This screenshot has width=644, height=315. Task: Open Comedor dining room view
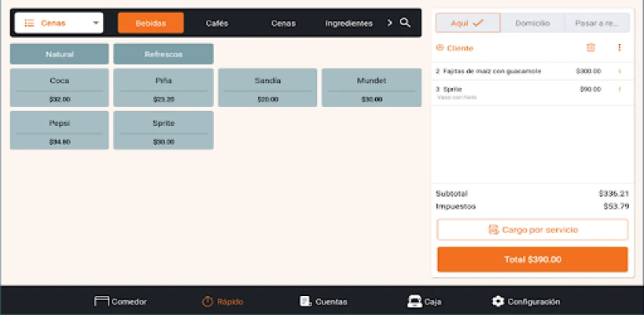point(120,301)
